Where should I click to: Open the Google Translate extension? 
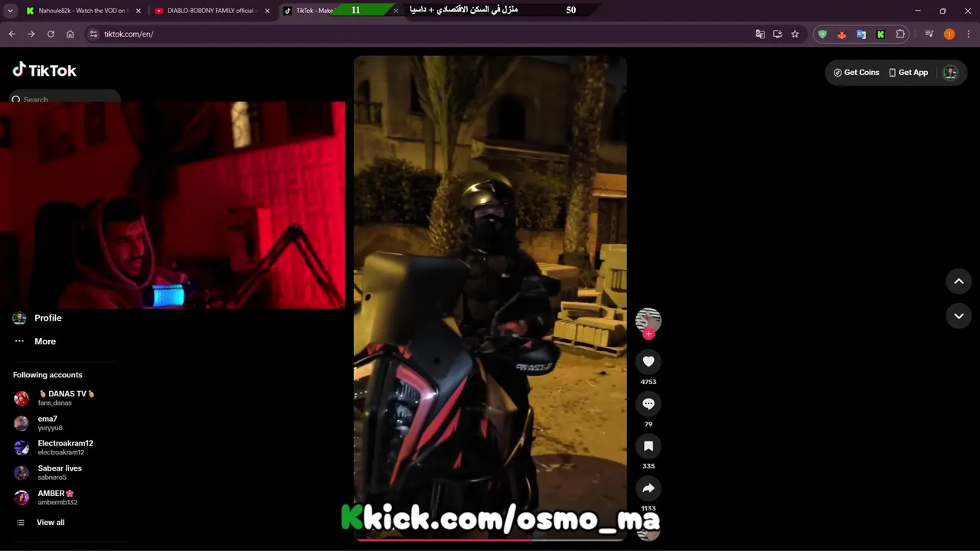click(861, 34)
